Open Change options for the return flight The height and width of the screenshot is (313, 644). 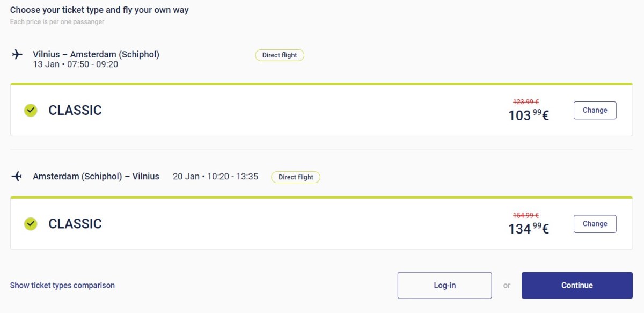coord(595,223)
